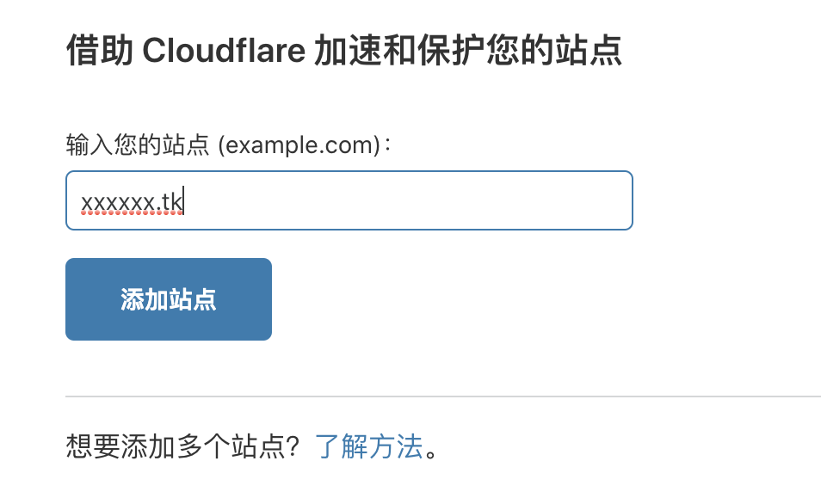This screenshot has width=821, height=504.
Task: Click the heading 借助 Cloudflare 加速和保护您的站点
Action: tap(344, 50)
